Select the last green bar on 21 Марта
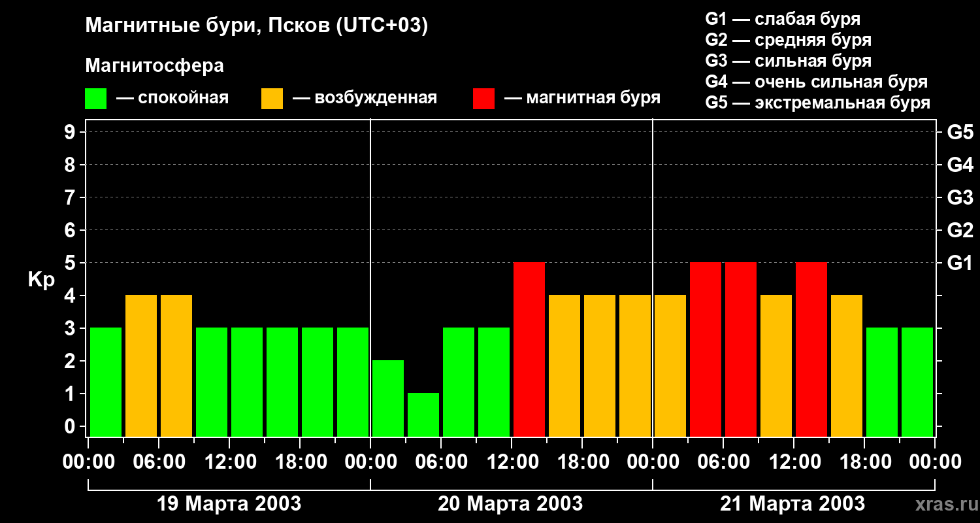 917,382
